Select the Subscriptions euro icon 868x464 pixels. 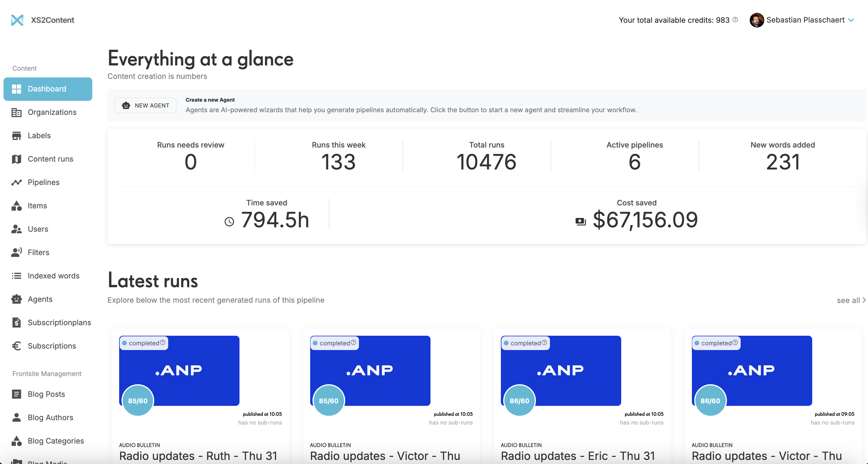tap(17, 346)
